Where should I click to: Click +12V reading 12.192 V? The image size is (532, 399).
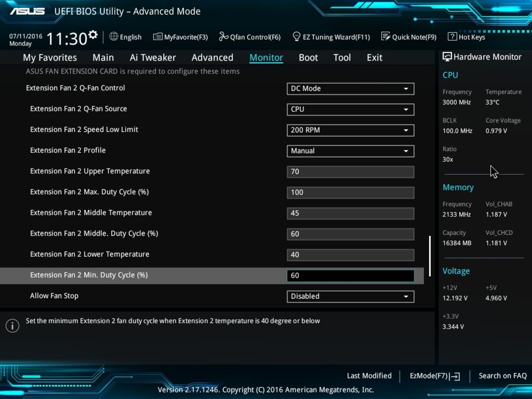(x=455, y=298)
